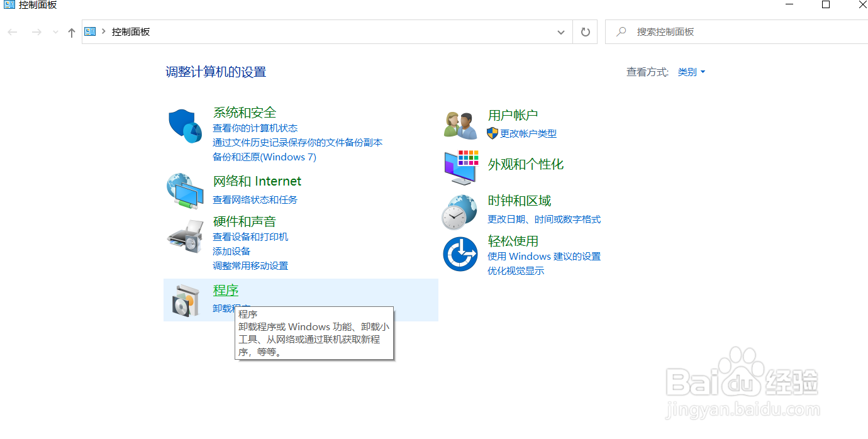Open the 网络和 Internet category
The image size is (868, 439).
(x=257, y=181)
